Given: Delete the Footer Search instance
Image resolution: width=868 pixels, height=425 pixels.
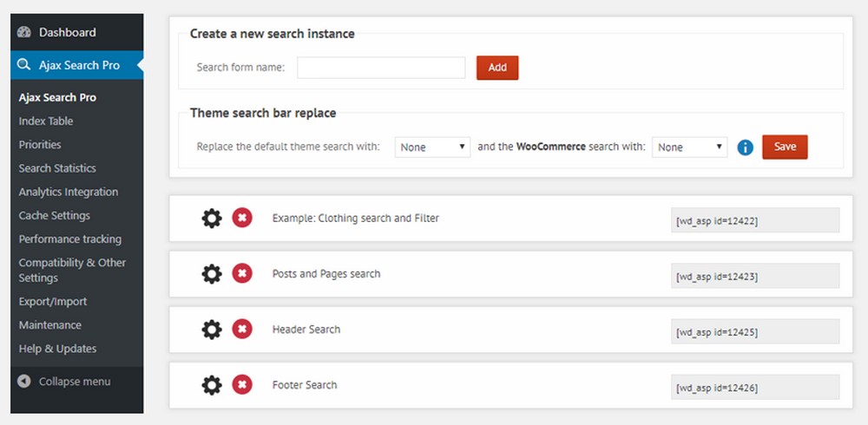Looking at the screenshot, I should pyautogui.click(x=242, y=385).
